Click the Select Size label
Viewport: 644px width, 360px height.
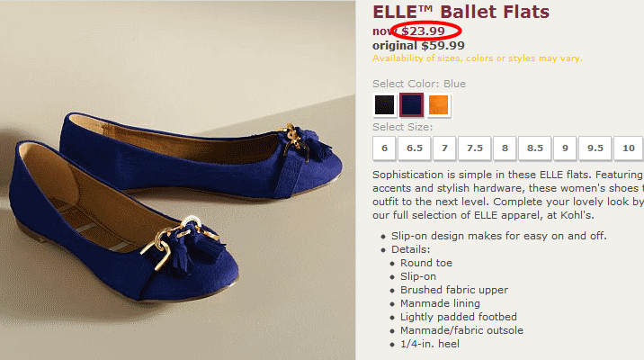(403, 127)
